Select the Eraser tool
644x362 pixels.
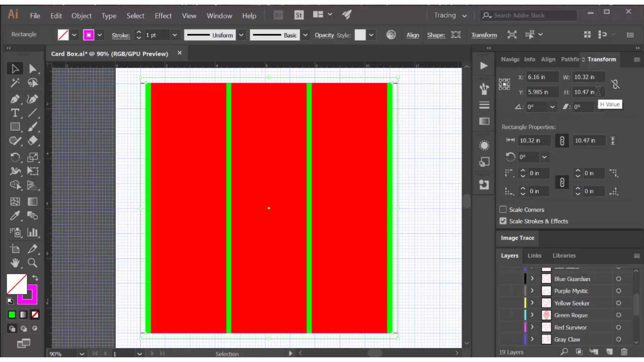click(33, 141)
